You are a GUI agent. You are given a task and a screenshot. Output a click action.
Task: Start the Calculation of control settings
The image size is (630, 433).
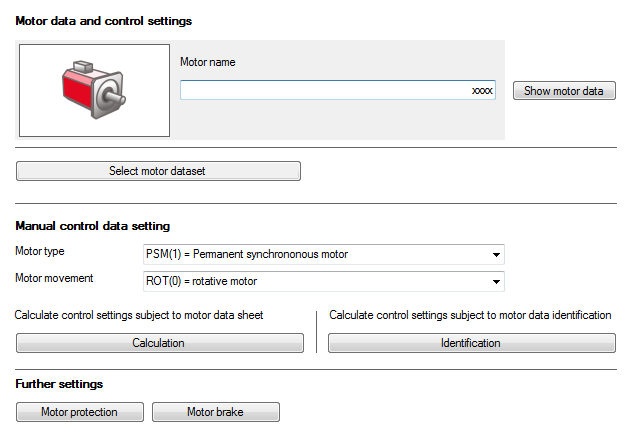[x=159, y=343]
